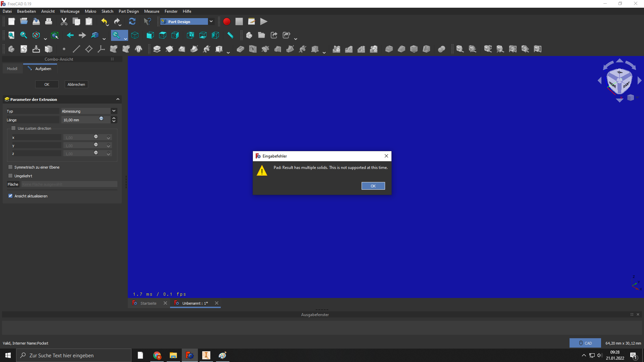The width and height of the screenshot is (644, 362).
Task: Uncheck Ansicht aktualisieren checkbox
Action: (x=10, y=196)
